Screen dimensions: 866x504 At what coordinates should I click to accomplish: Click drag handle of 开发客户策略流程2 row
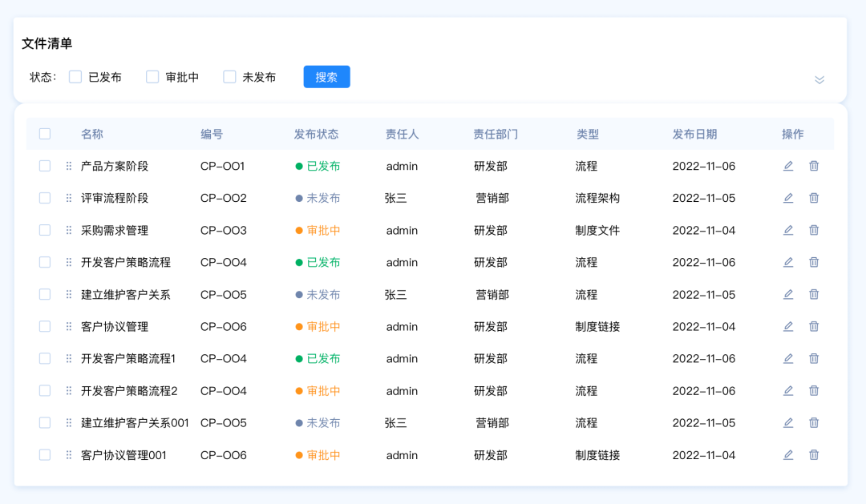(x=69, y=391)
